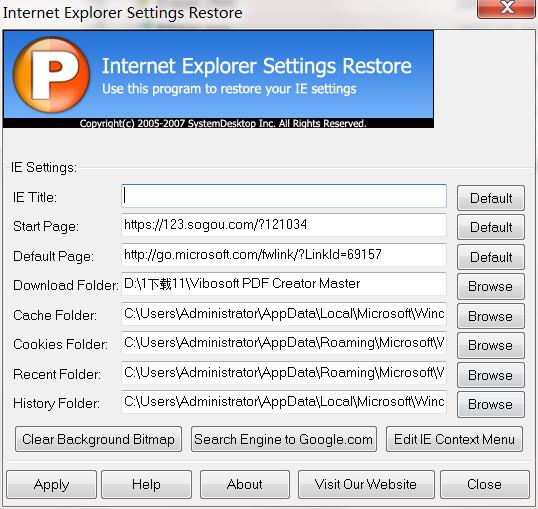Click the Download Folder path field

284,284
